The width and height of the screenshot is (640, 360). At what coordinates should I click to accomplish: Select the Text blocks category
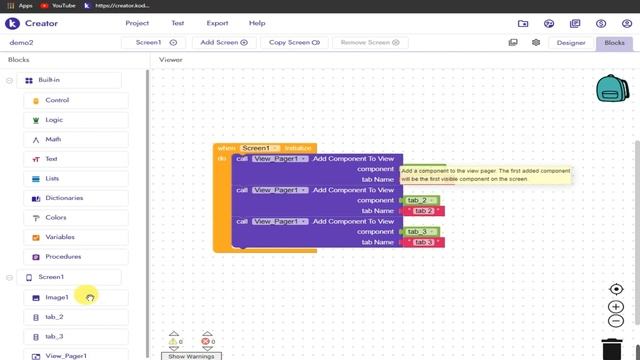[76, 159]
